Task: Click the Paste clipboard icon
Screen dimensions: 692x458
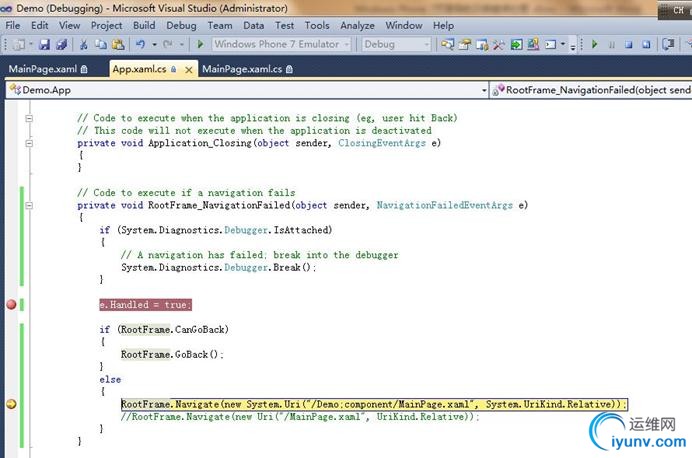Action: coord(117,44)
